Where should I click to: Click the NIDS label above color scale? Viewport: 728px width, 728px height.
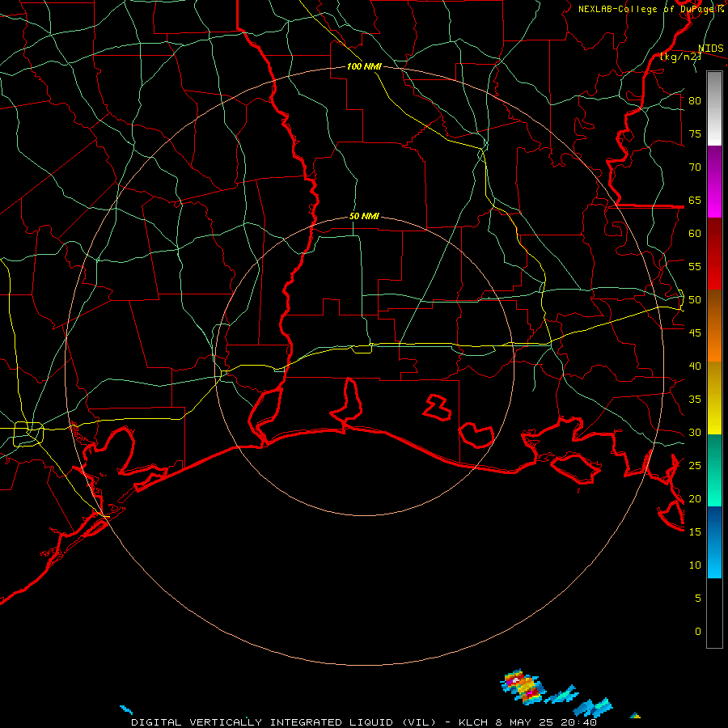[710, 49]
